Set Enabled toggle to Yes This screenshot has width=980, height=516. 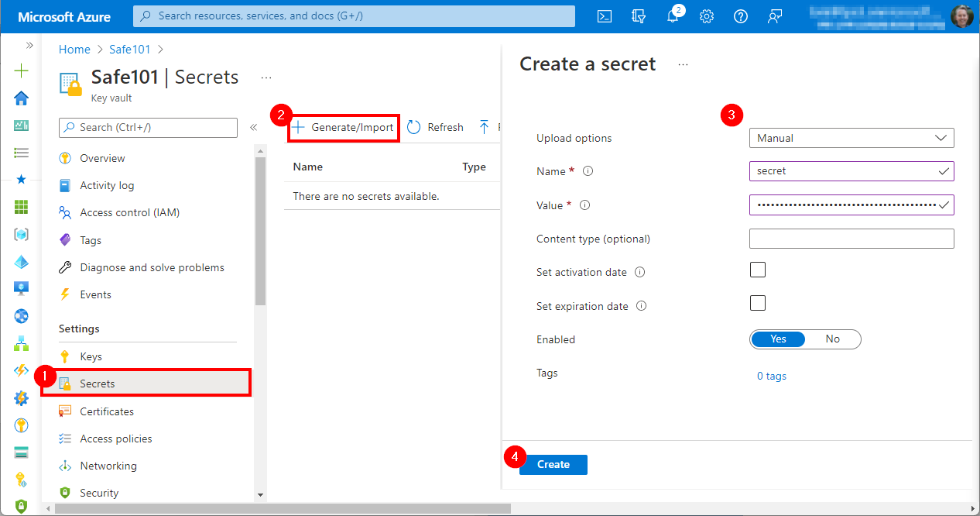pos(778,339)
